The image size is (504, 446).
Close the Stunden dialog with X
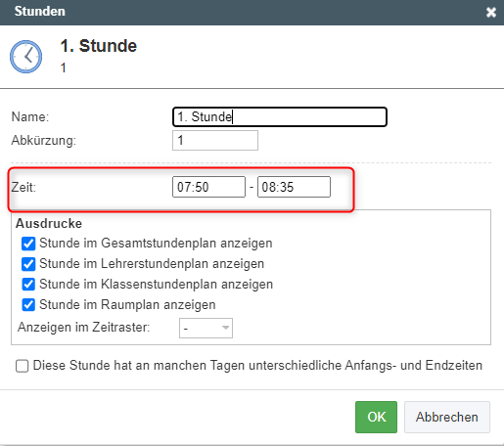491,13
